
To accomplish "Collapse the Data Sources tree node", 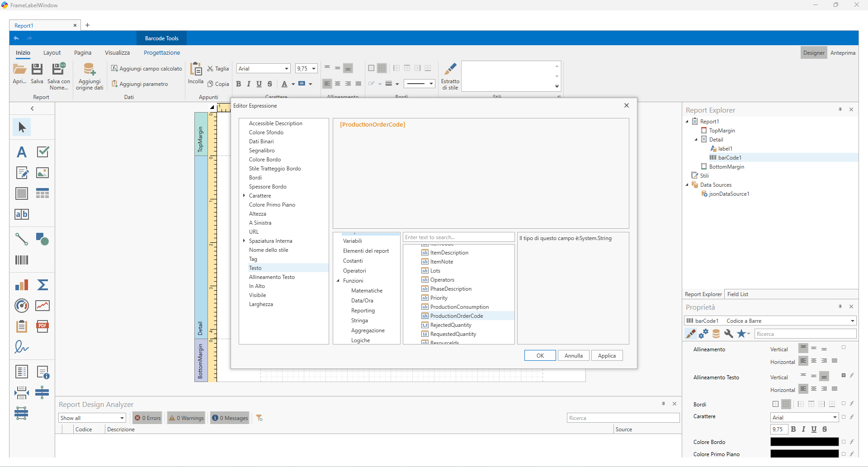I will click(x=687, y=185).
